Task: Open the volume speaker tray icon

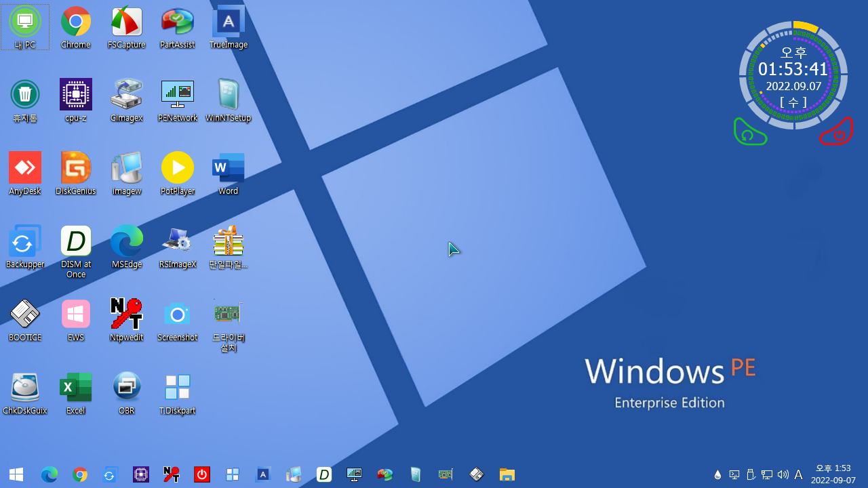Action: (783, 474)
